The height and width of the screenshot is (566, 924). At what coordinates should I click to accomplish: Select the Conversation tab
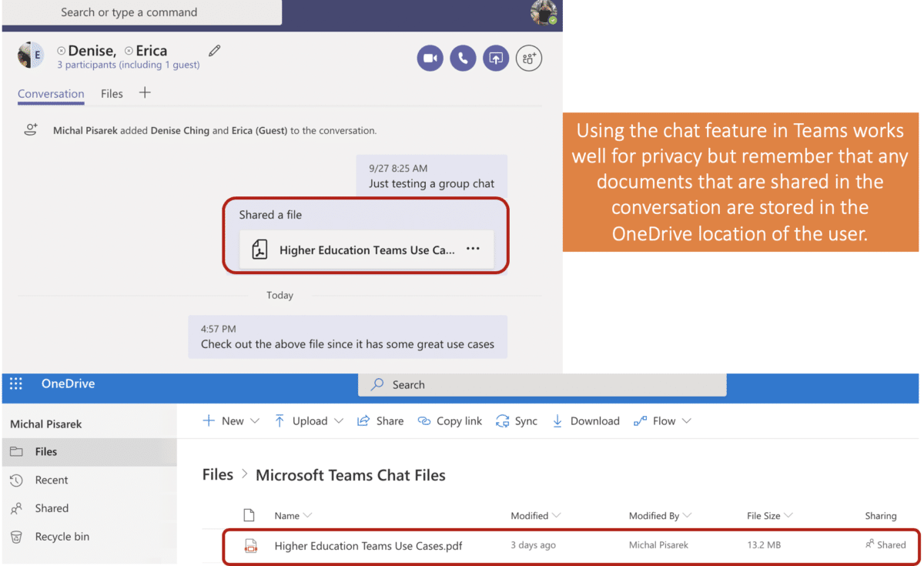tap(51, 93)
